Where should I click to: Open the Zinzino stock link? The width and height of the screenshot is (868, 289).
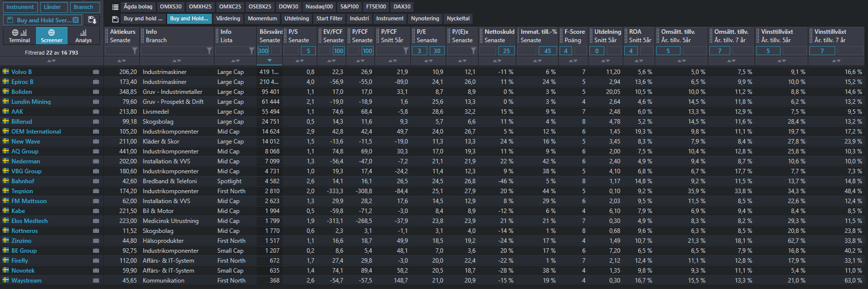point(21,241)
